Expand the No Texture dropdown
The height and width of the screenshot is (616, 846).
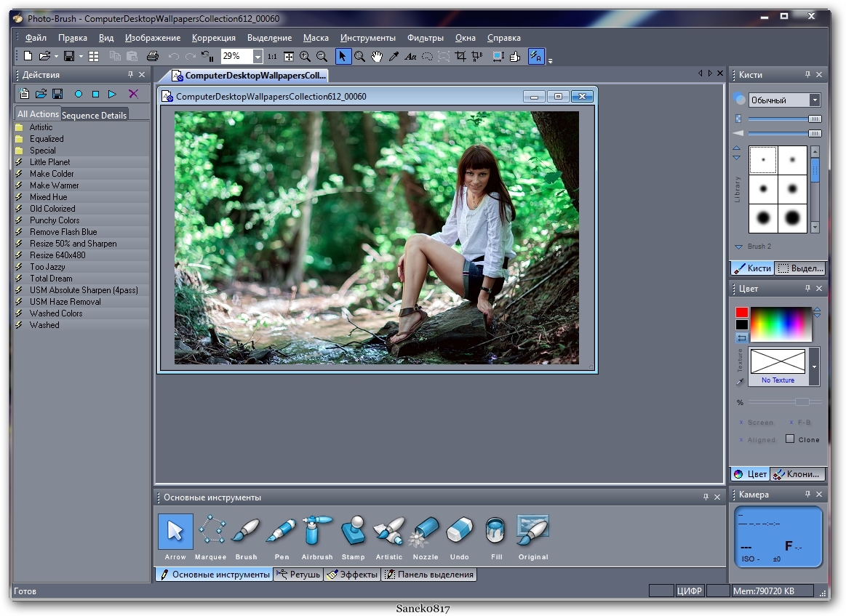(x=814, y=367)
